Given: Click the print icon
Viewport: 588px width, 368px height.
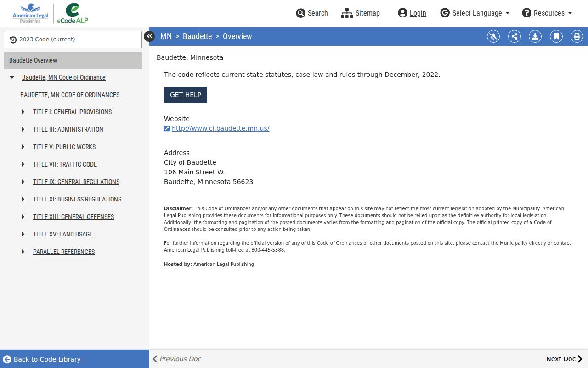Looking at the screenshot, I should tap(577, 36).
